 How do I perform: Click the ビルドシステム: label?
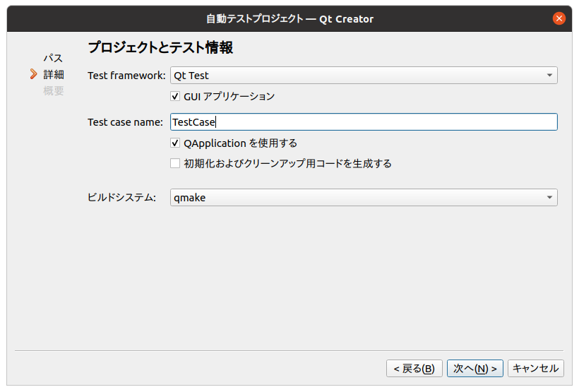[122, 197]
